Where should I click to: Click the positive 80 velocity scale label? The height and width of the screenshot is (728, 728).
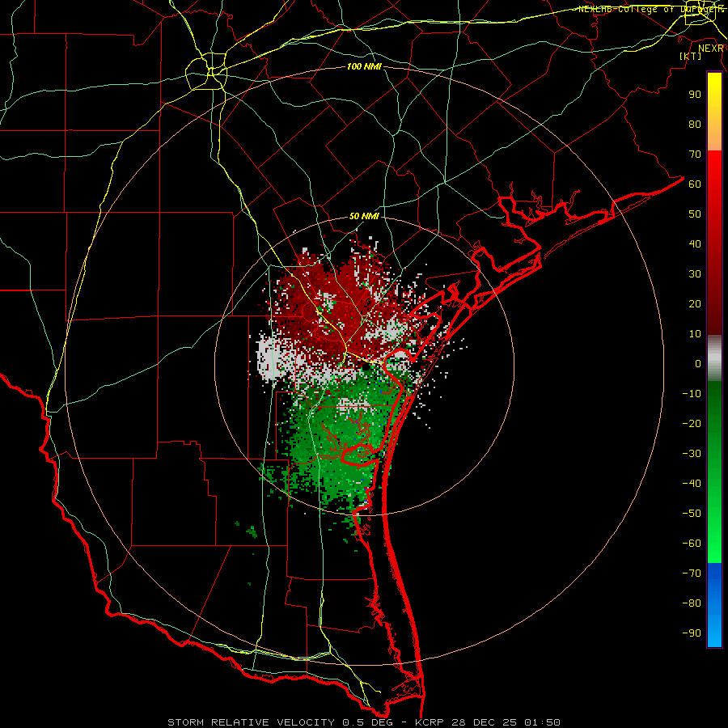pyautogui.click(x=695, y=124)
